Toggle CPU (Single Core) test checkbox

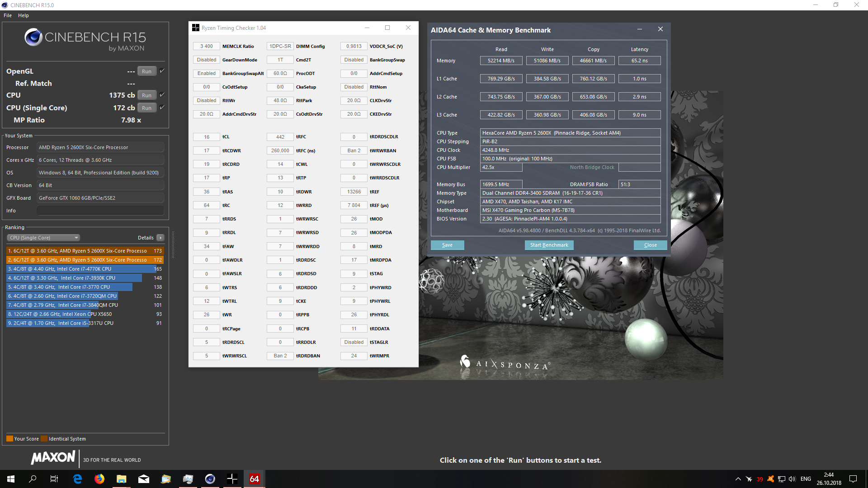pyautogui.click(x=162, y=108)
